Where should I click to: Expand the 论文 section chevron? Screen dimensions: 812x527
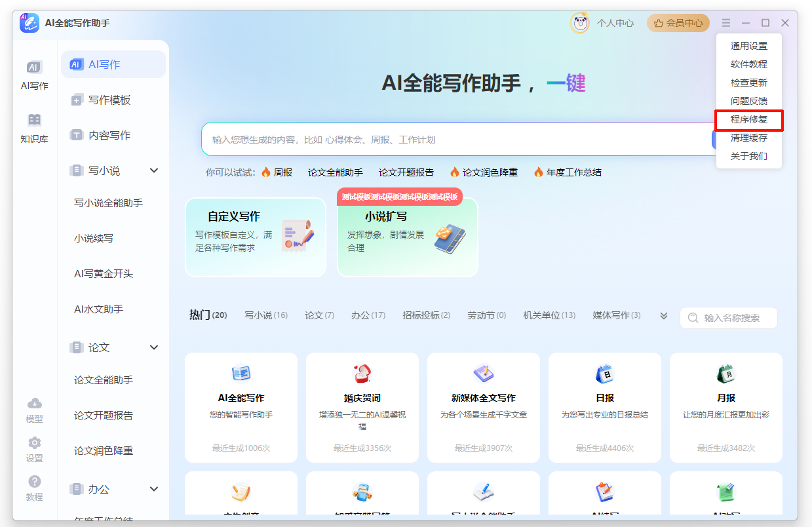[x=154, y=347]
